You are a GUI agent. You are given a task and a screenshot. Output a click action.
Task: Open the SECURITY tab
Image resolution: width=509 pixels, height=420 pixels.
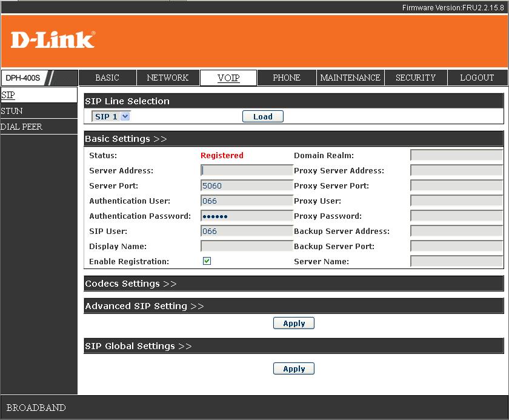coord(416,78)
